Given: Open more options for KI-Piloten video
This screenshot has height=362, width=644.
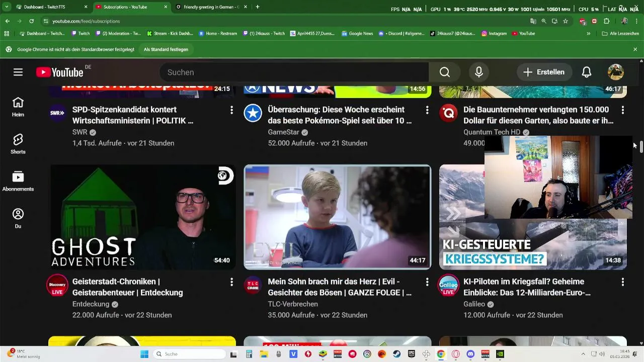Looking at the screenshot, I should coord(622,282).
